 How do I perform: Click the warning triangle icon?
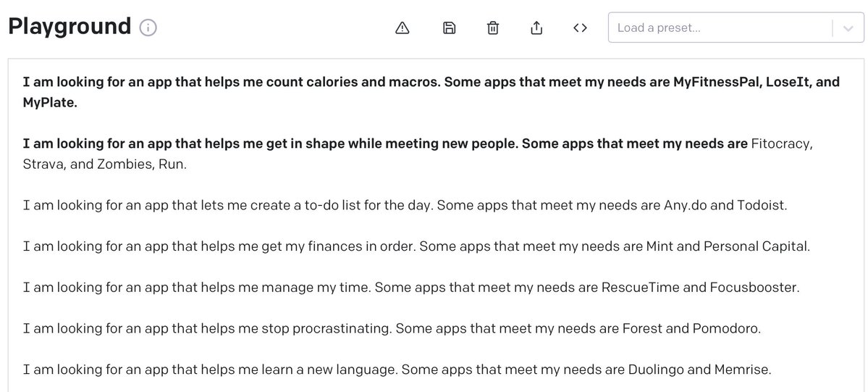click(x=403, y=28)
